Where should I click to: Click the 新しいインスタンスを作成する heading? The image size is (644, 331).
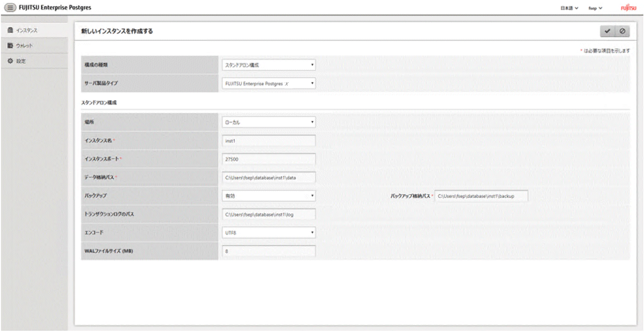tap(117, 32)
